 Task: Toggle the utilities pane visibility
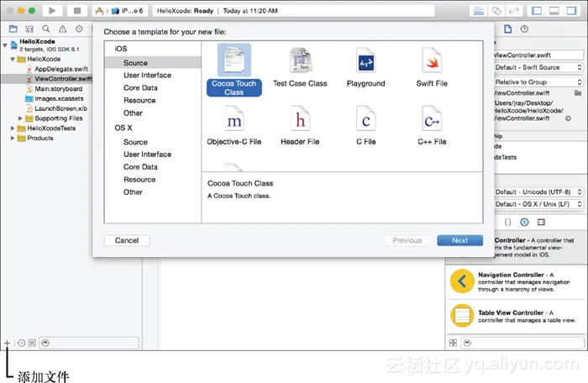pyautogui.click(x=571, y=11)
